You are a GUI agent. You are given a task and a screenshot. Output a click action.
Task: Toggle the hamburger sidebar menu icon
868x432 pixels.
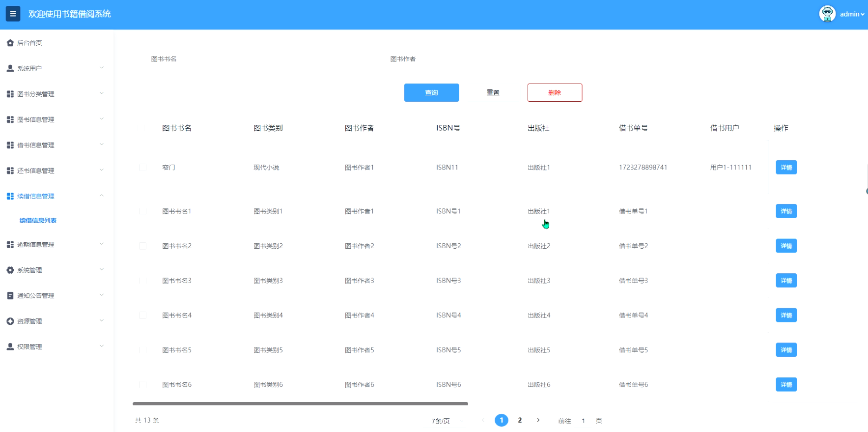tap(13, 14)
